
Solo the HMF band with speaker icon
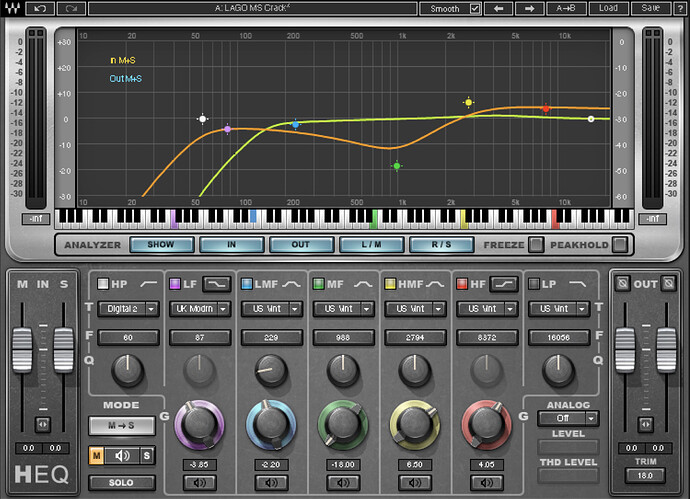coord(415,483)
